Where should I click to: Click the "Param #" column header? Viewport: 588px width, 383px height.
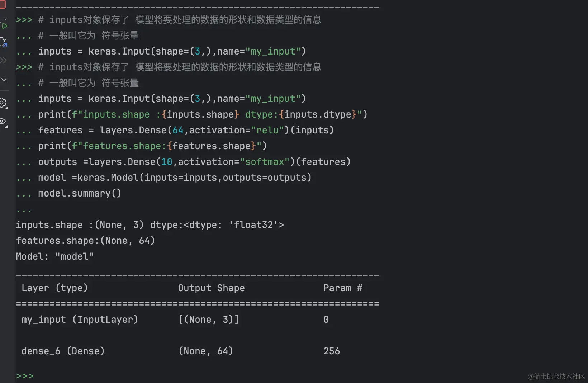click(x=342, y=288)
